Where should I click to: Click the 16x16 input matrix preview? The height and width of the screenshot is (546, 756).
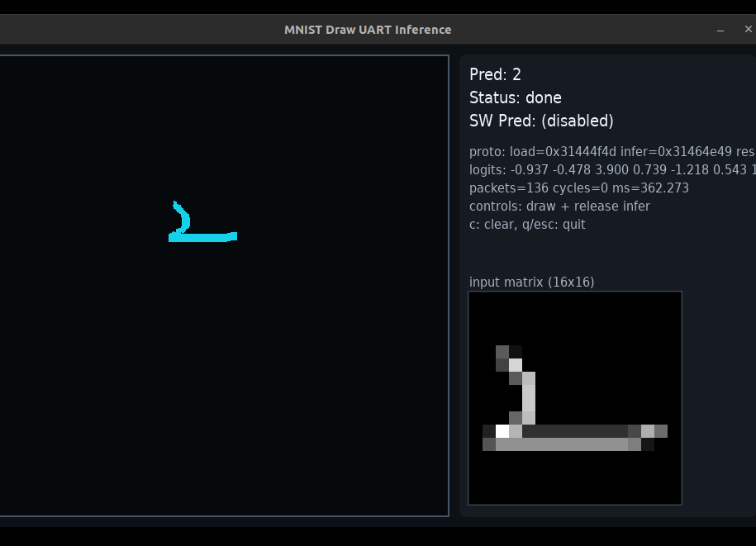[x=574, y=397]
